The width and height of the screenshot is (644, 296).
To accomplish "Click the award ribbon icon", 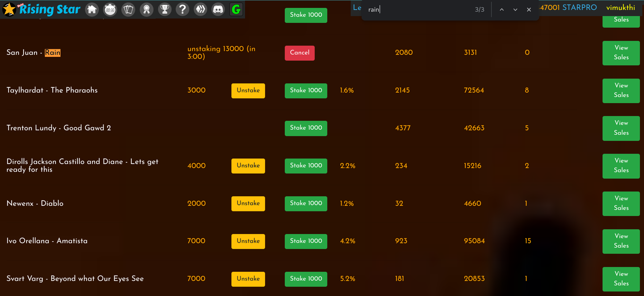I will pos(146,9).
